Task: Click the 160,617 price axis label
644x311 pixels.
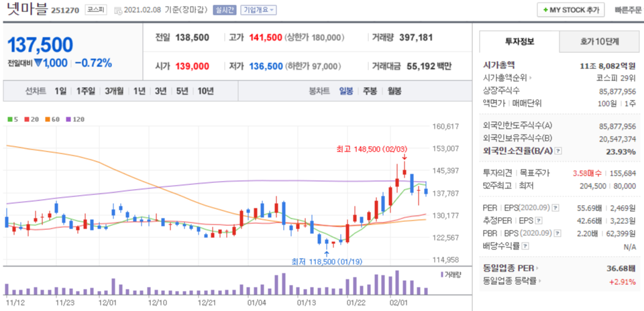Action: point(445,127)
